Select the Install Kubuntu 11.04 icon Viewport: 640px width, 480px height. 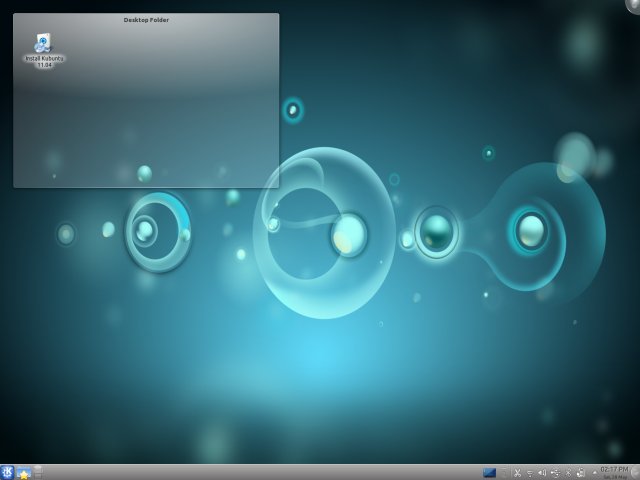pos(43,43)
